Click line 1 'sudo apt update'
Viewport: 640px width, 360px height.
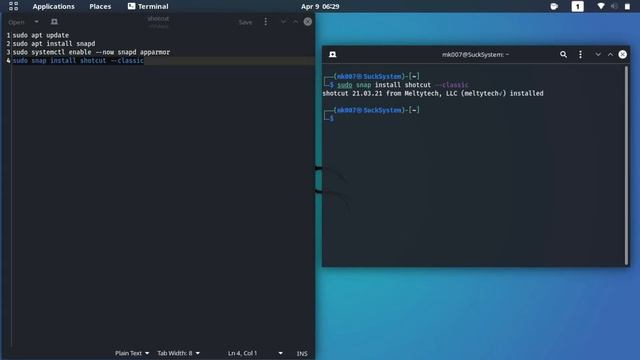coord(41,35)
